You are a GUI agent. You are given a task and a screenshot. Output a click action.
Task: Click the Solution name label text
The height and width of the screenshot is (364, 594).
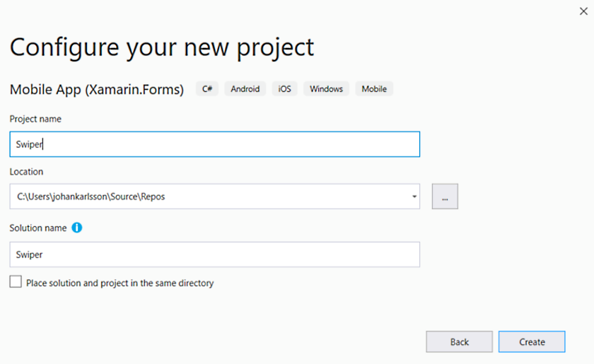[38, 228]
